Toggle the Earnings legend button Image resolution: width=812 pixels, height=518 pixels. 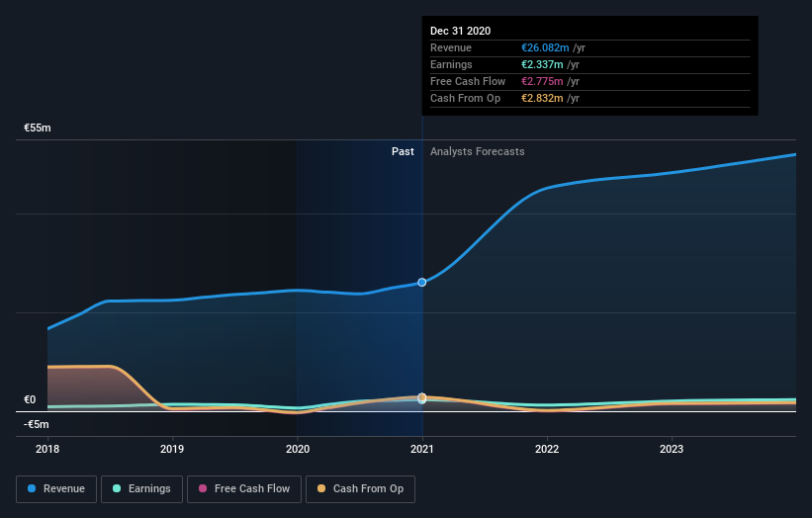pos(141,489)
